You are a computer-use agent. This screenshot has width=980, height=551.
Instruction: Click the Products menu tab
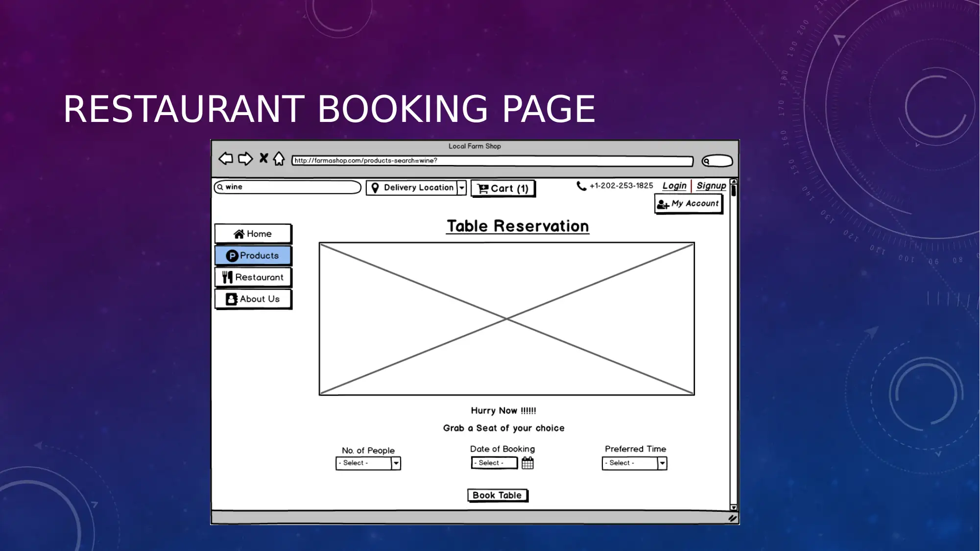click(x=253, y=255)
